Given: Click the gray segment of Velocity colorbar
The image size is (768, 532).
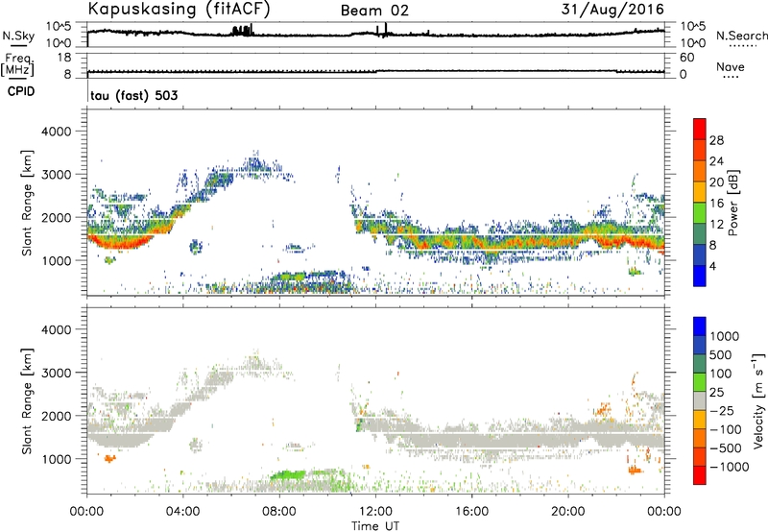Looking at the screenshot, I should 700,401.
